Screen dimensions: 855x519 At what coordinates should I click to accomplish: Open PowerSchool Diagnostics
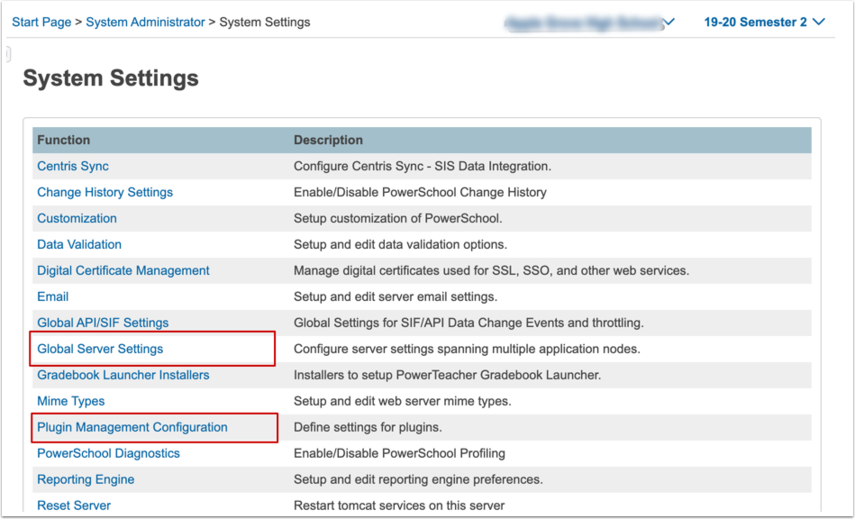point(109,454)
